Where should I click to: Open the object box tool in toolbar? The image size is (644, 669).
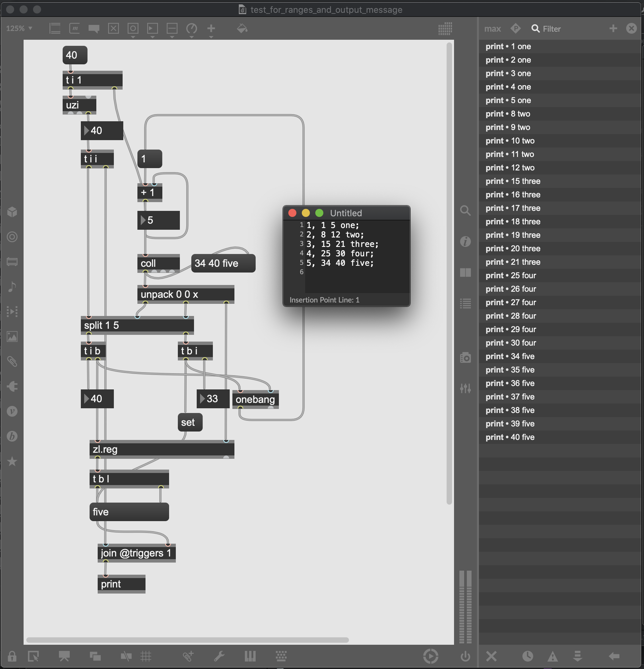[55, 28]
